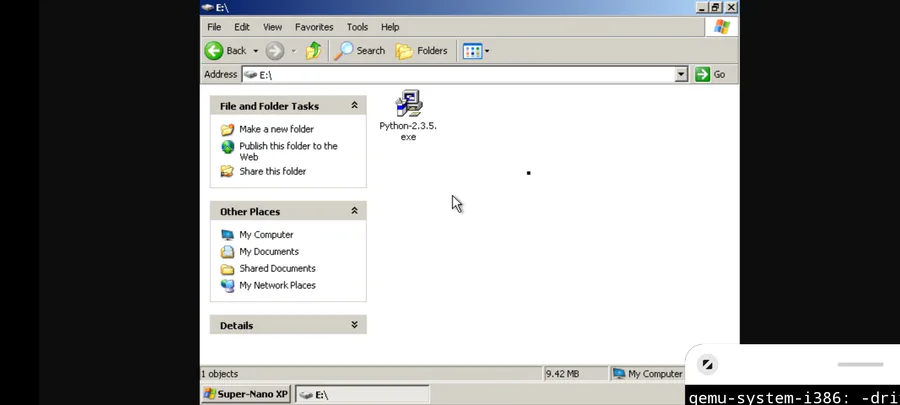Go up one folder level

(313, 50)
